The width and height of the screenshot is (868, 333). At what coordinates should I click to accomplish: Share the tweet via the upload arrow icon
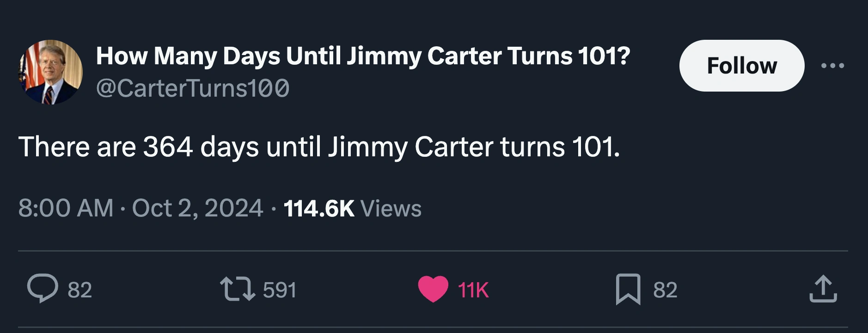click(823, 289)
